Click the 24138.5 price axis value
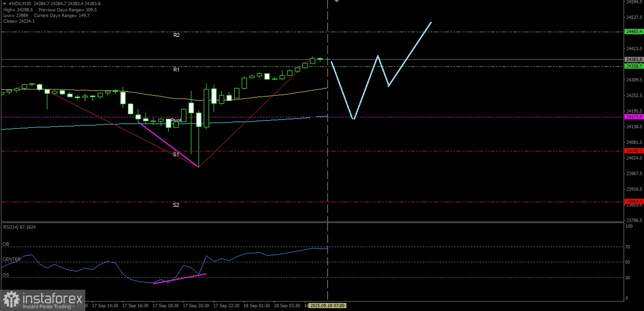Viewport: 644px width, 311px height. tap(634, 126)
